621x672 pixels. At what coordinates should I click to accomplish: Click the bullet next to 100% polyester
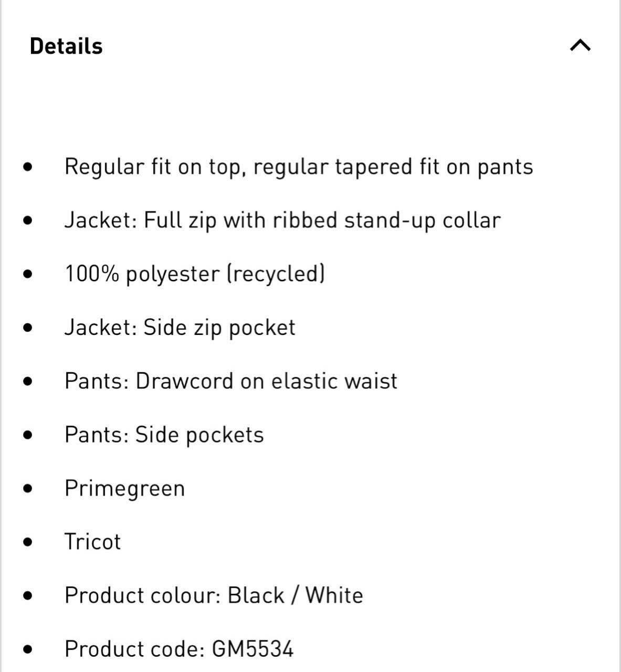(x=28, y=274)
